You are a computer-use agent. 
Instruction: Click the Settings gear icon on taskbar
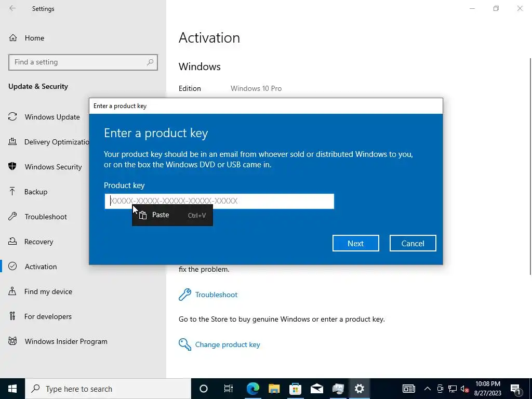point(360,389)
